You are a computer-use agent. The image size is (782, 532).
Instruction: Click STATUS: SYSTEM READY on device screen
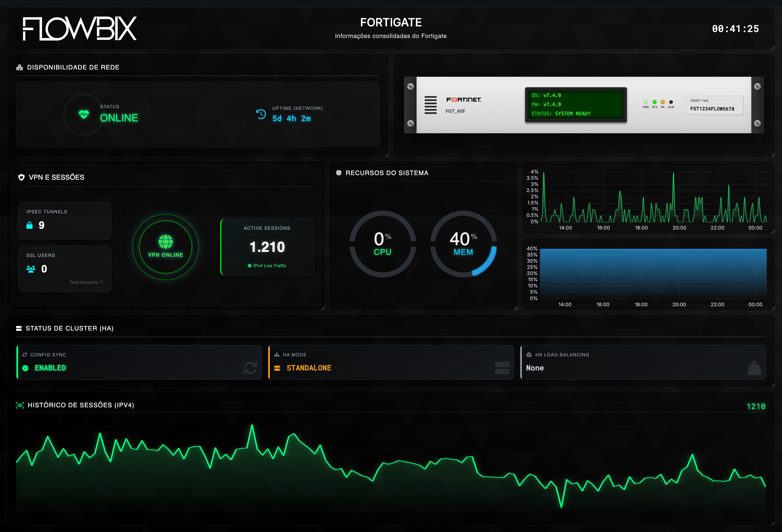pos(561,114)
